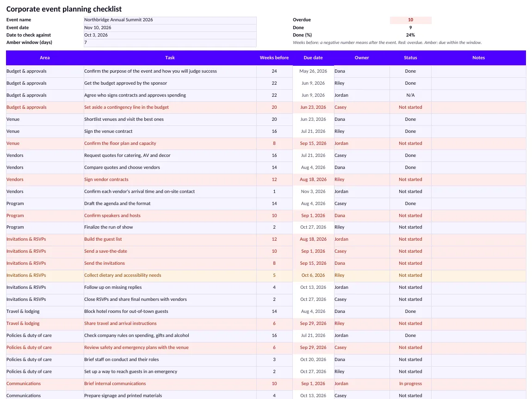Viewport: 532px width, 399px height.
Task: Select the Done count value 9
Action: tap(410, 27)
